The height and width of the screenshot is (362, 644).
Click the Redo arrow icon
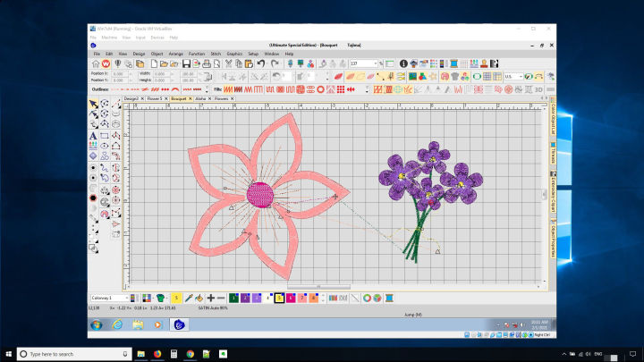275,63
